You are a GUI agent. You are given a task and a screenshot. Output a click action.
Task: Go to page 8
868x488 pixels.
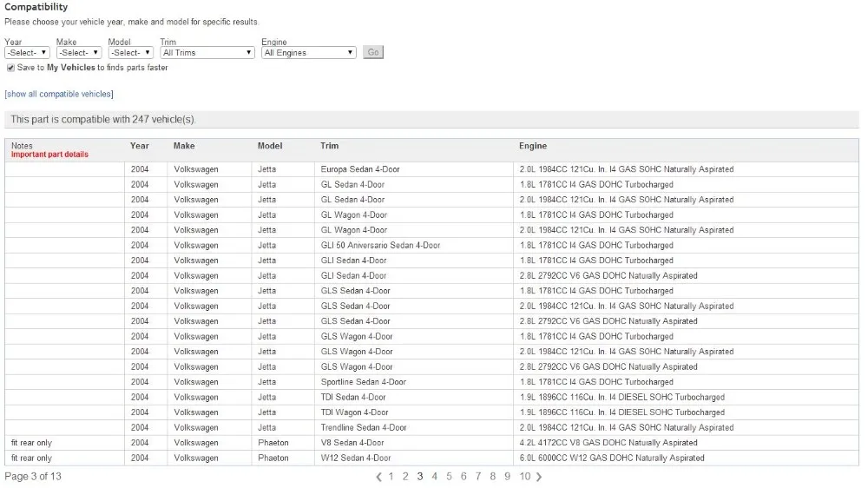493,477
